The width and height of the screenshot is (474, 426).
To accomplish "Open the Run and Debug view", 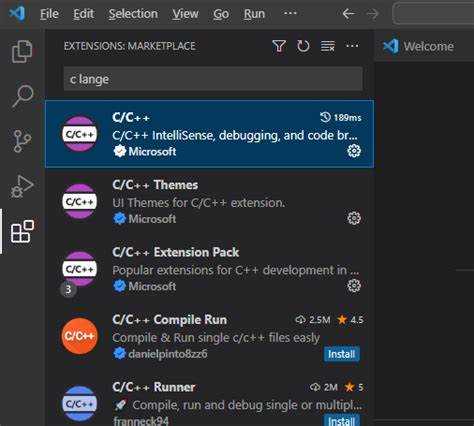I will [22, 186].
